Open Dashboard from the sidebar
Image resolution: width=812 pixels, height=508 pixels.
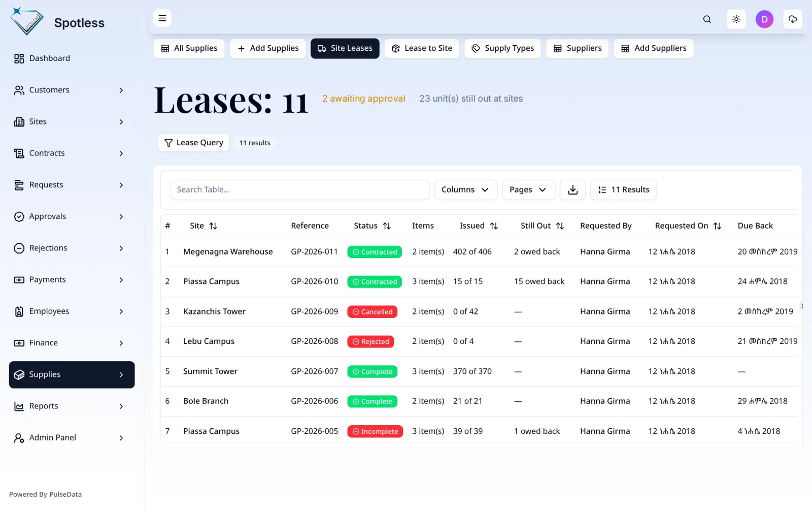(x=72, y=58)
